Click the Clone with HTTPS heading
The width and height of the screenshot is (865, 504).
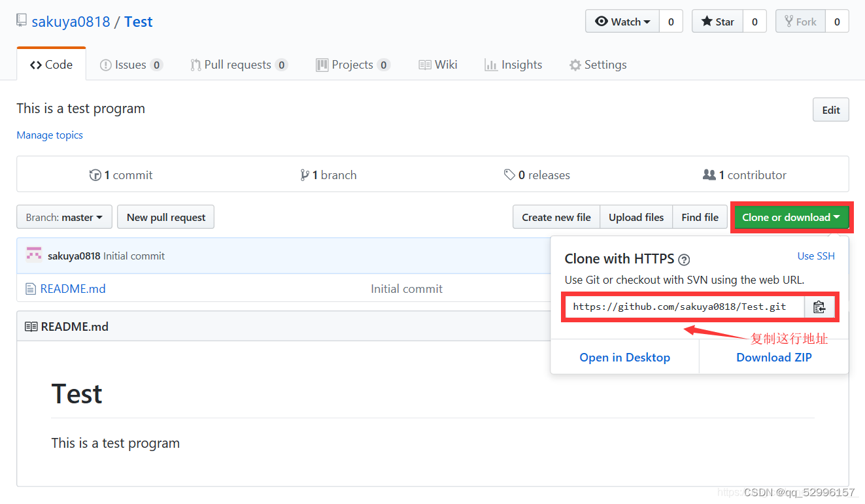pos(619,259)
